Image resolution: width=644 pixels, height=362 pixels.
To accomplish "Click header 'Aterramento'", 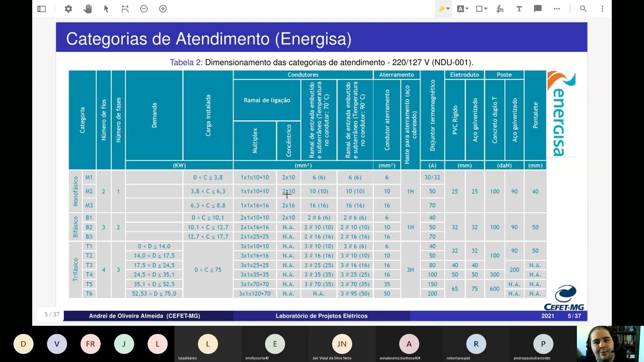I will coord(396,74).
